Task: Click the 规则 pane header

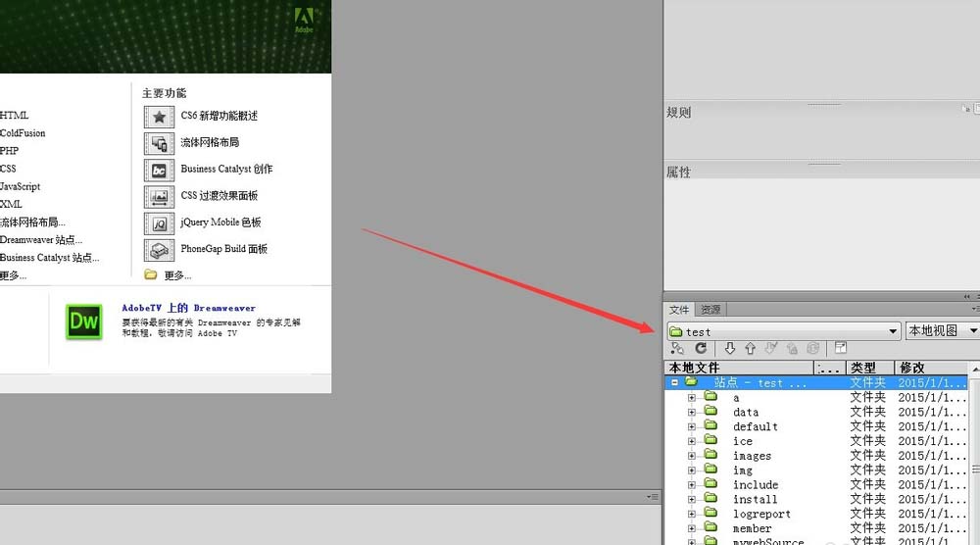Action: [679, 113]
